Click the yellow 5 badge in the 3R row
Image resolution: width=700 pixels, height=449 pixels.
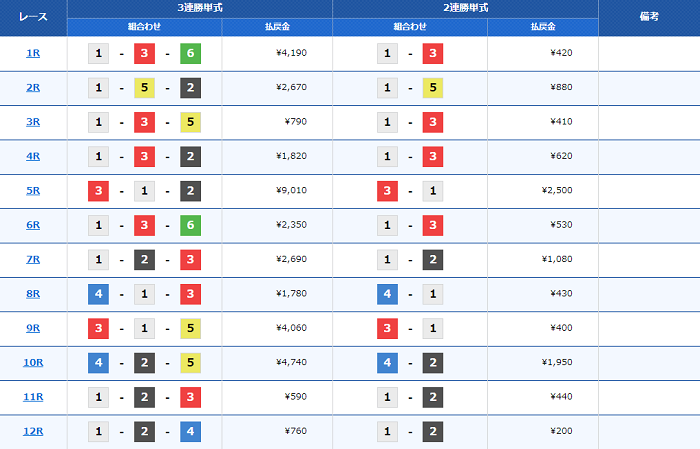click(190, 122)
